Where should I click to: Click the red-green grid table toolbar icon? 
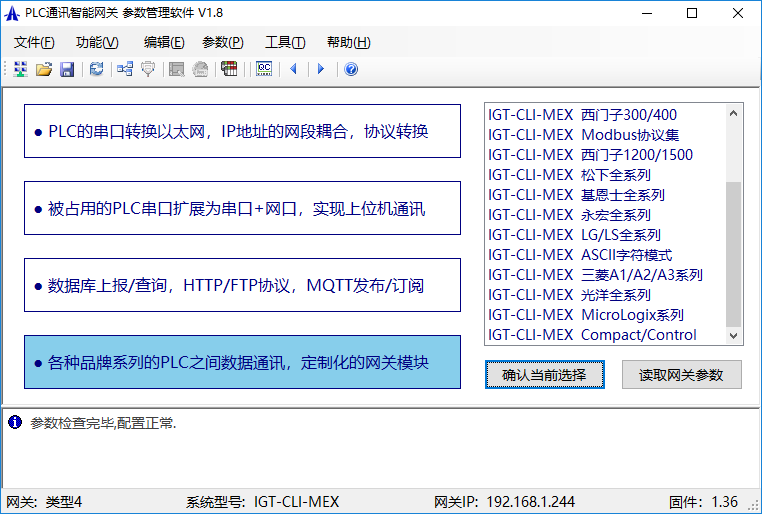(x=229, y=69)
